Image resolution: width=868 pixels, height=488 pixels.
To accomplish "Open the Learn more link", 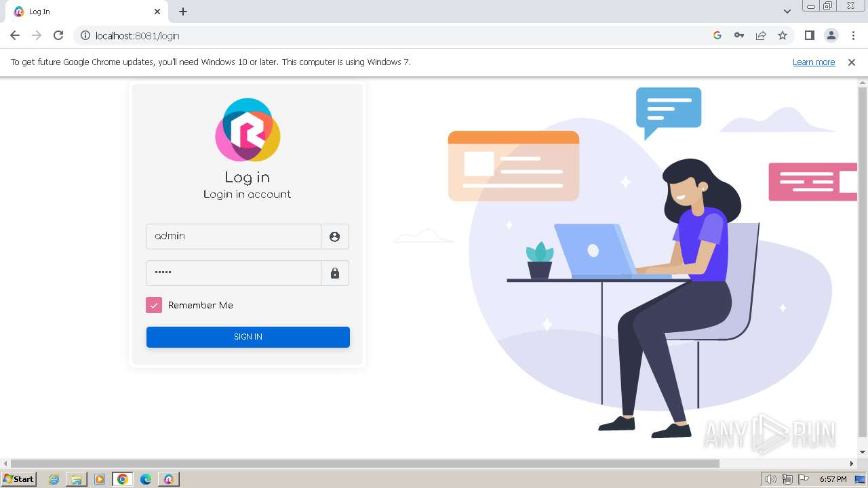I will point(814,62).
